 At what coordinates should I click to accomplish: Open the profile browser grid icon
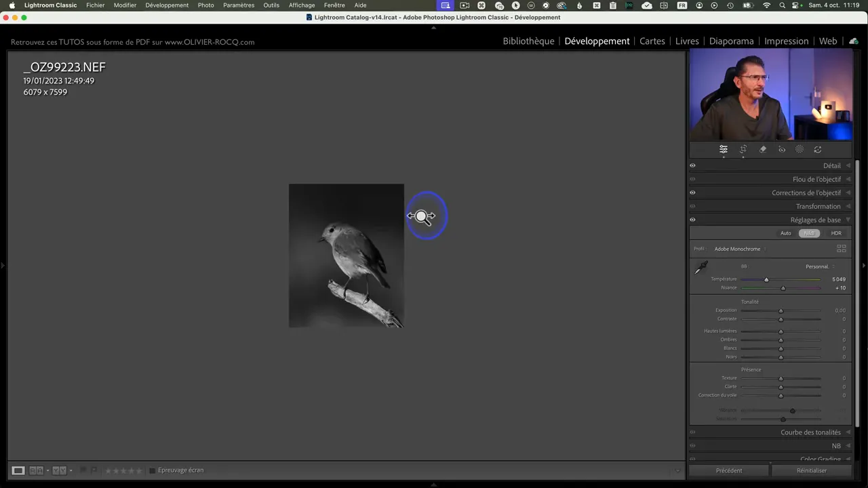841,249
